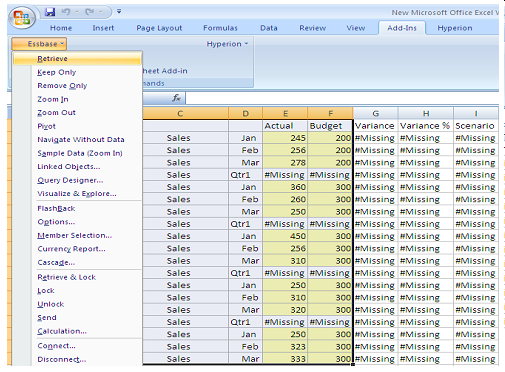Image resolution: width=505 pixels, height=372 pixels.
Task: Select column D header
Action: point(246,114)
